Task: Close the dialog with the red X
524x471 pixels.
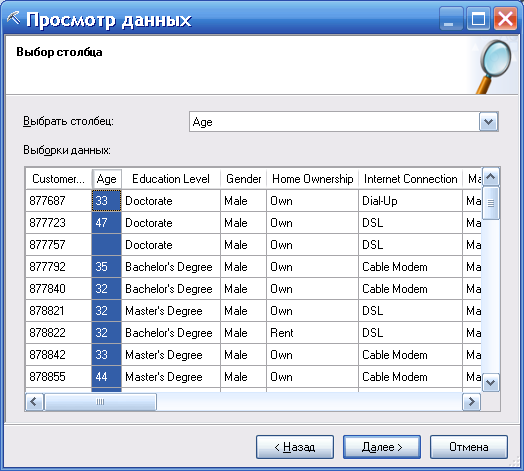Action: click(x=505, y=19)
